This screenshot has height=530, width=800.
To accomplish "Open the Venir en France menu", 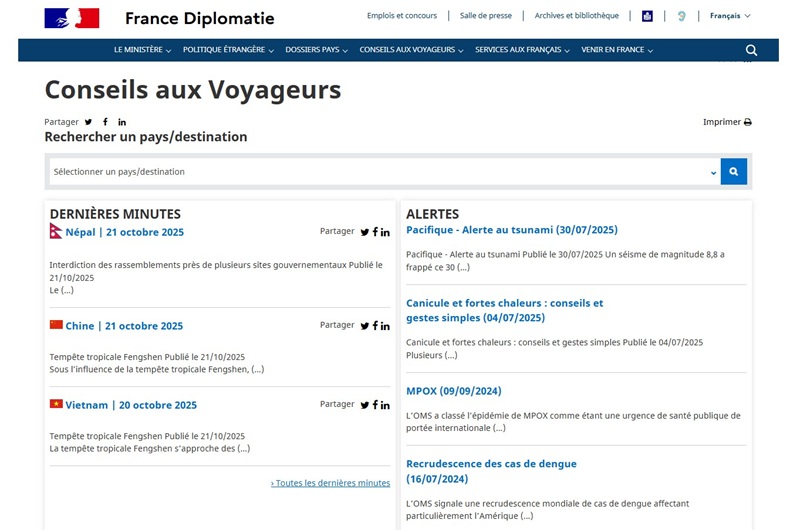I will click(616, 50).
